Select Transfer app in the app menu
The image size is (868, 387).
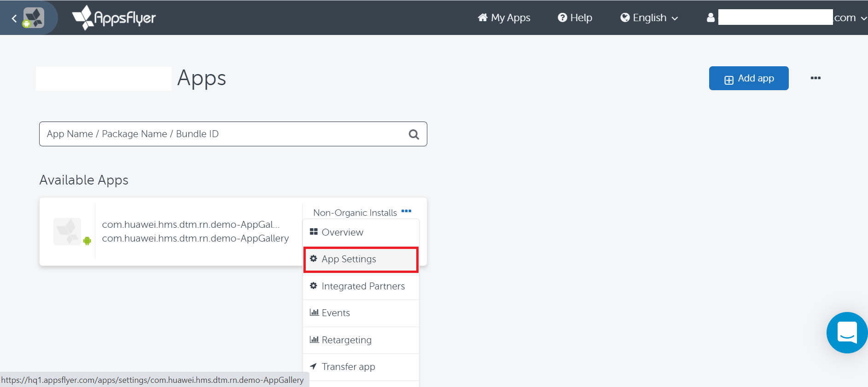click(x=361, y=367)
